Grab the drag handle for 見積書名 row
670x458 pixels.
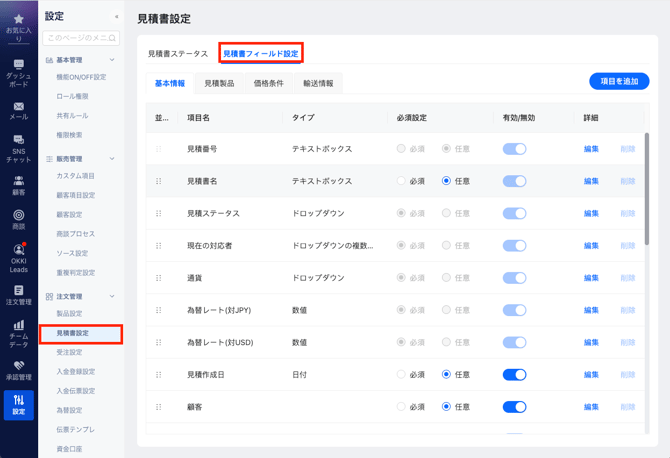[x=159, y=181]
